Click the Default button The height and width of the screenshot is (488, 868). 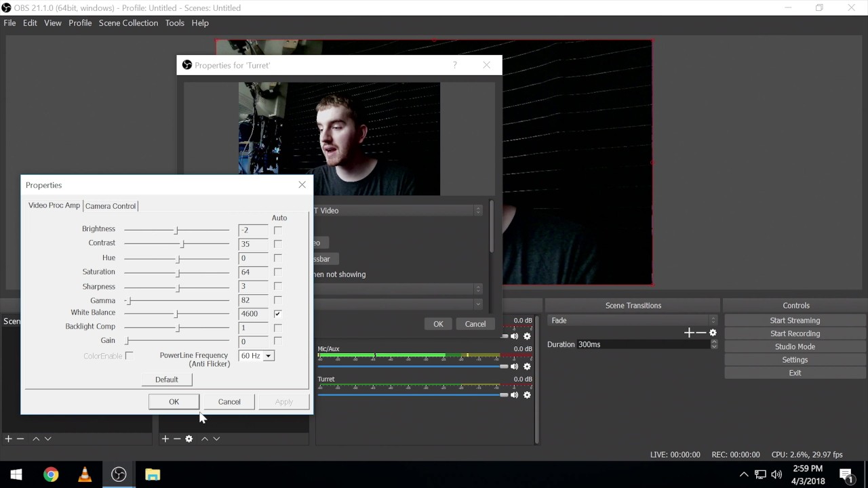167,380
